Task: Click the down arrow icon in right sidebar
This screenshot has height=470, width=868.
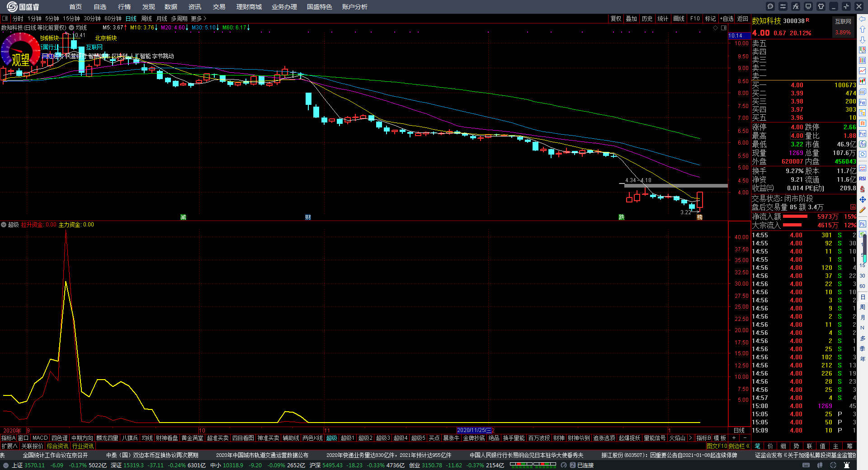Action: coord(863,40)
